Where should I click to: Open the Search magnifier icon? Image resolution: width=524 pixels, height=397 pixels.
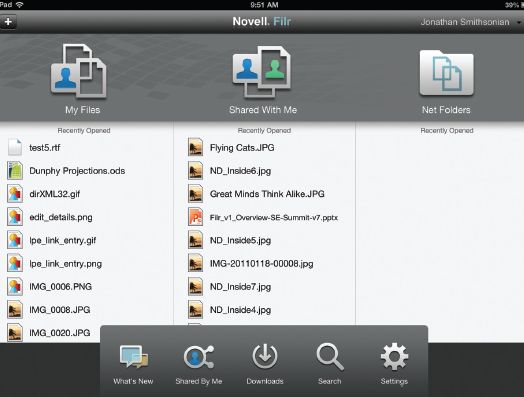tap(330, 357)
